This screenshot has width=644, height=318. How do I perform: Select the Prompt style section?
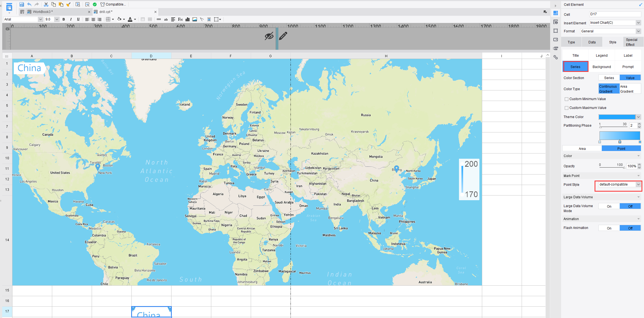(x=628, y=67)
